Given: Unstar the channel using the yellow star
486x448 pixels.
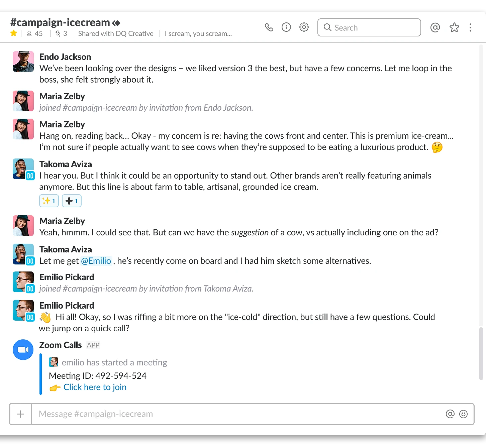Looking at the screenshot, I should click(14, 33).
